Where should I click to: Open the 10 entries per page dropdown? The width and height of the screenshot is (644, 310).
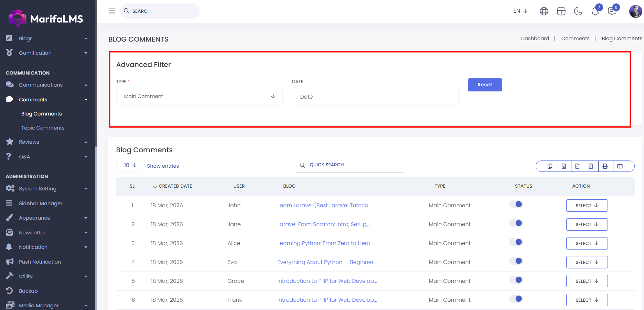130,165
